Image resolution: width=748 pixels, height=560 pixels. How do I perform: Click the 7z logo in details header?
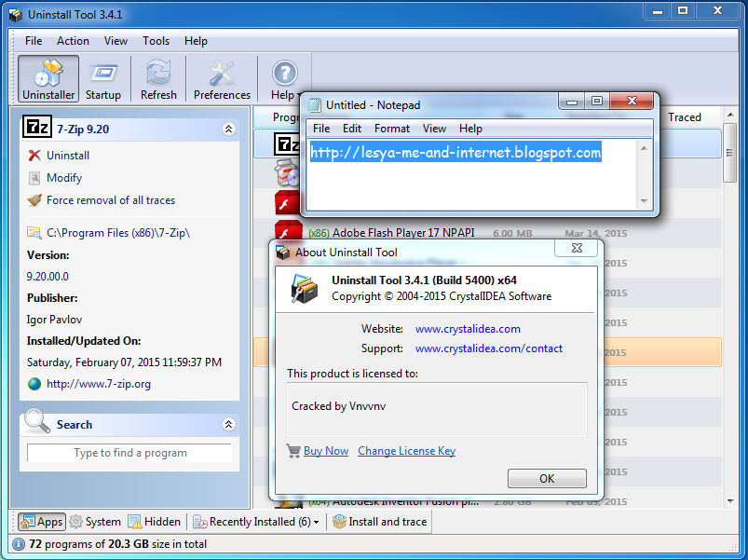click(36, 127)
